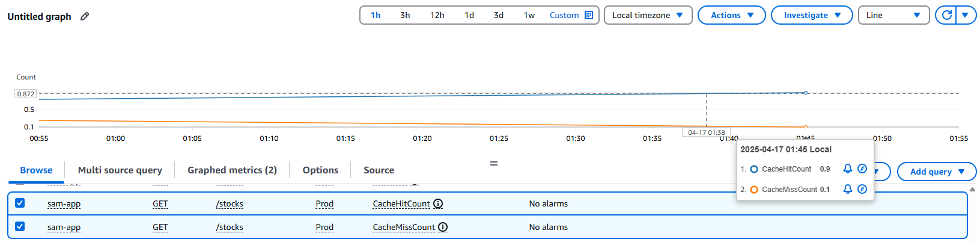
Task: Uncheck the CacheMissCount row checkbox
Action: (x=20, y=226)
